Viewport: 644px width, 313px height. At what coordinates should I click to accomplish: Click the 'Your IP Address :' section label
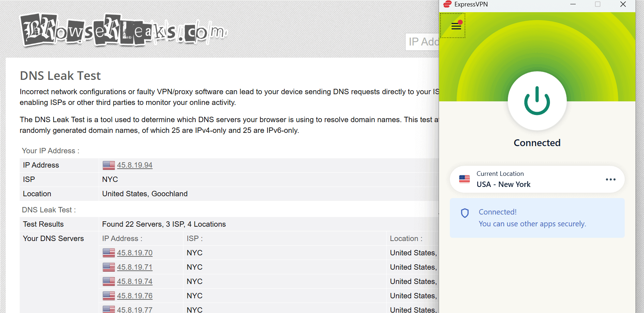coord(50,151)
